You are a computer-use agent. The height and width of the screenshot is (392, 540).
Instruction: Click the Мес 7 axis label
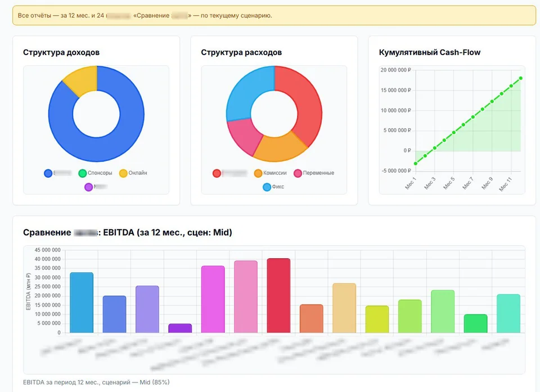click(467, 183)
